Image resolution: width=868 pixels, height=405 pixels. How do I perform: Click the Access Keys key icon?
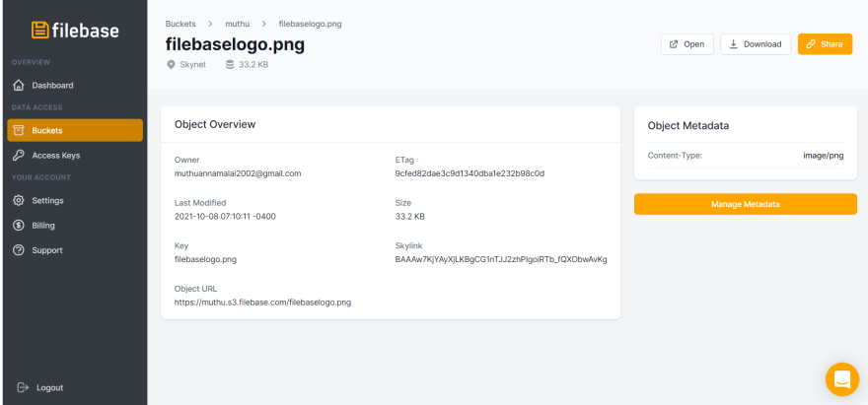click(19, 155)
